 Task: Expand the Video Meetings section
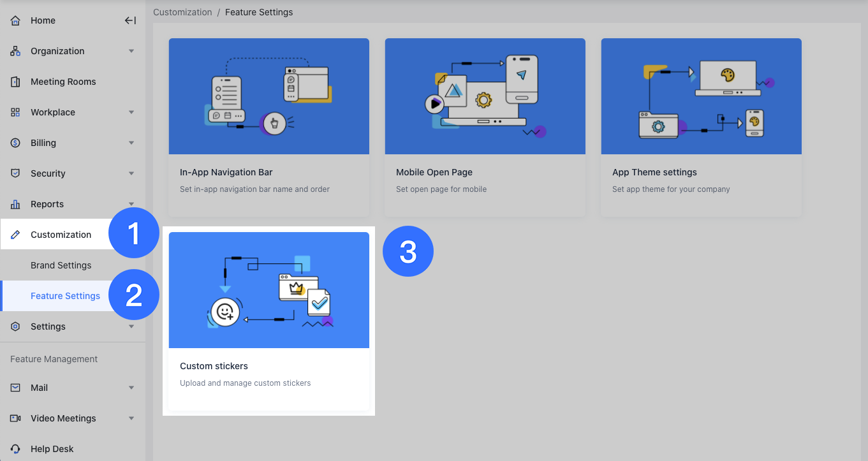point(132,418)
